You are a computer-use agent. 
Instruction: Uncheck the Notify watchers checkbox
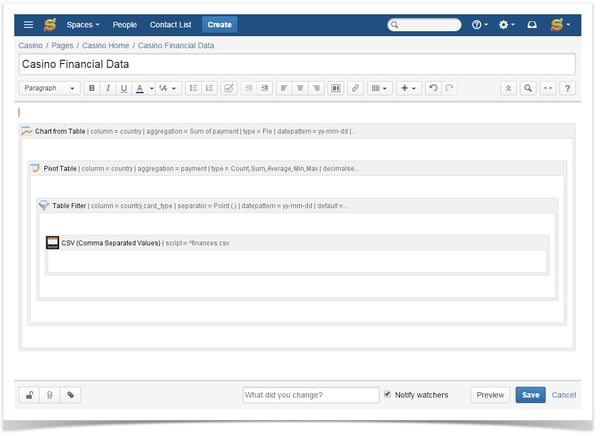(x=388, y=395)
